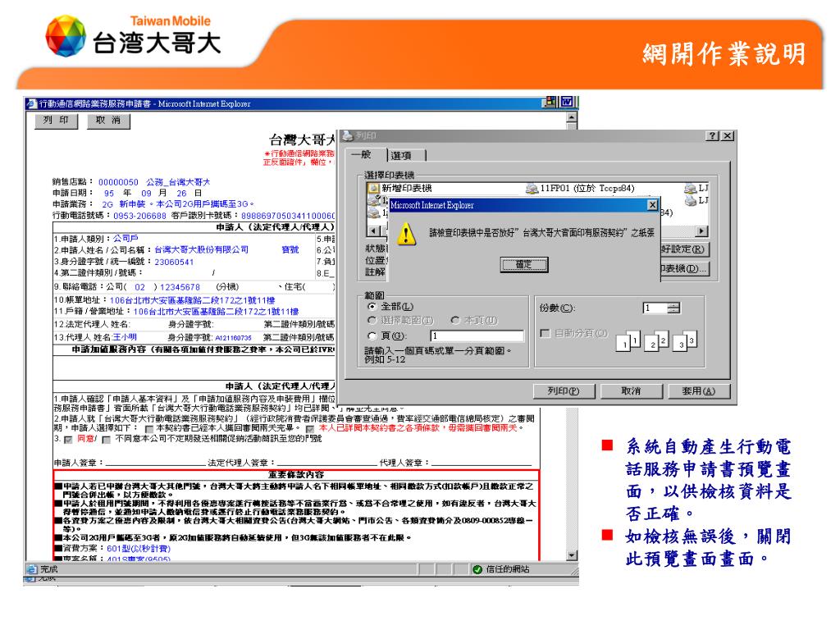Screen dimensions: 840x630
Task: Open the 選項 tab in the print dialog
Action: [402, 155]
